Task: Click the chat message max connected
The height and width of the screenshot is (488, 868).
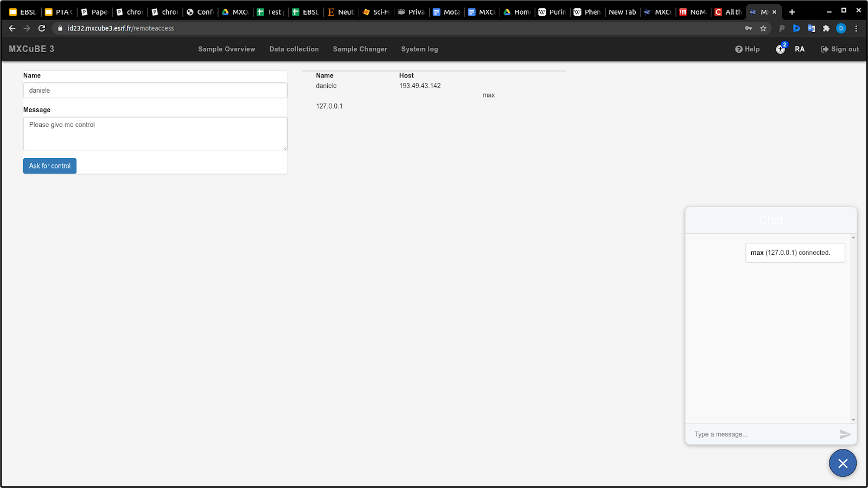Action: point(795,253)
